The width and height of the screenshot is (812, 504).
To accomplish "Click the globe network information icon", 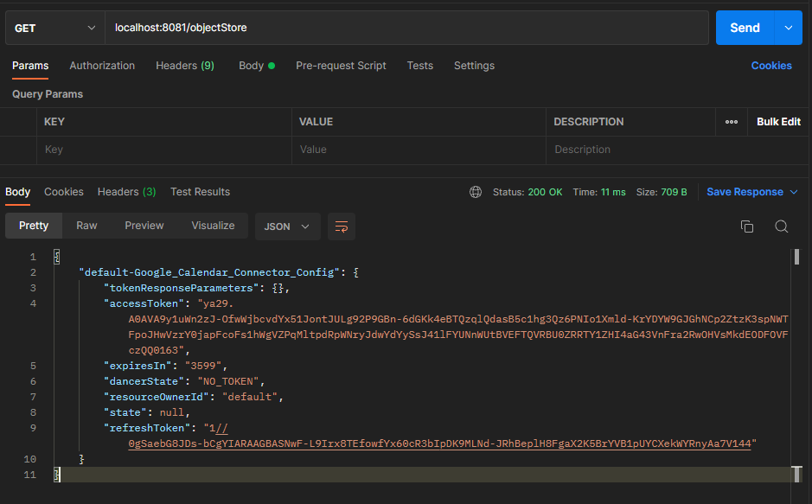I will coord(476,192).
